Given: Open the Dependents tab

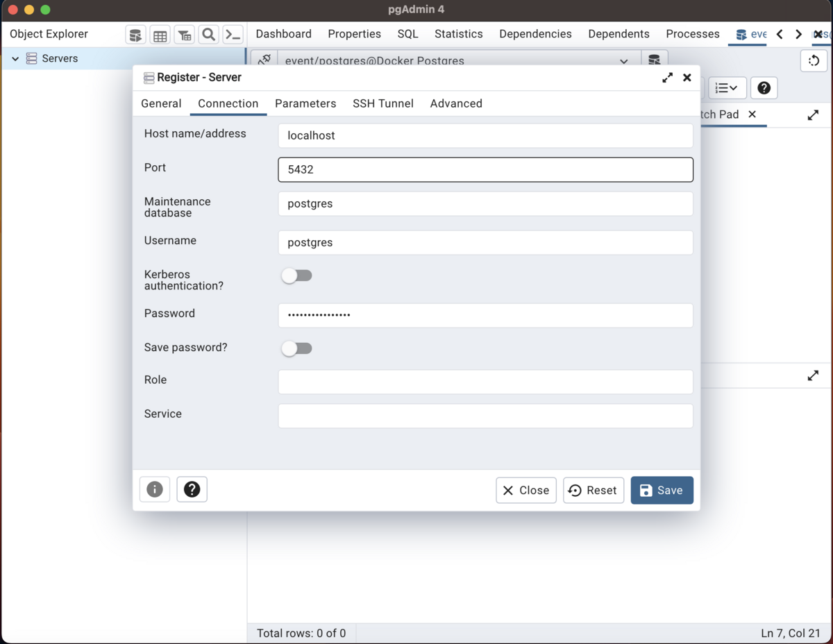Looking at the screenshot, I should pyautogui.click(x=619, y=34).
